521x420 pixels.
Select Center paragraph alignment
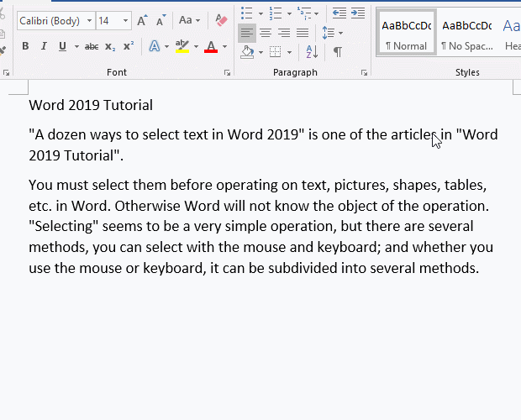coord(266,33)
